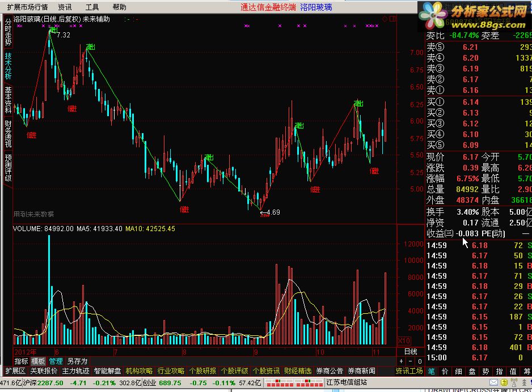Click the 7.32 high price label
Image resolution: width=532 pixels, height=392 pixels.
64,35
